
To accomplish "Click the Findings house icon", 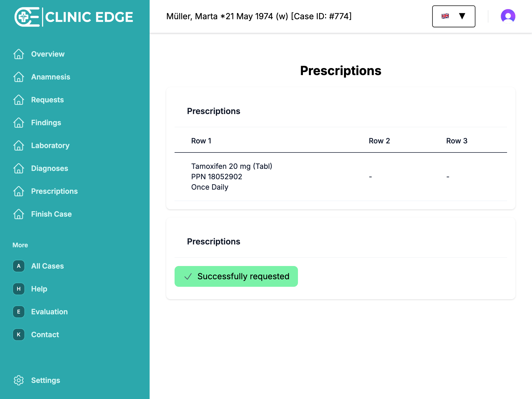I will [x=18, y=123].
